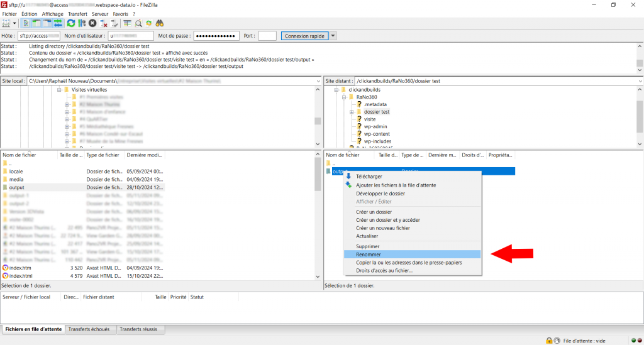Open the Site Manager icon
The width and height of the screenshot is (644, 345).
click(7, 23)
